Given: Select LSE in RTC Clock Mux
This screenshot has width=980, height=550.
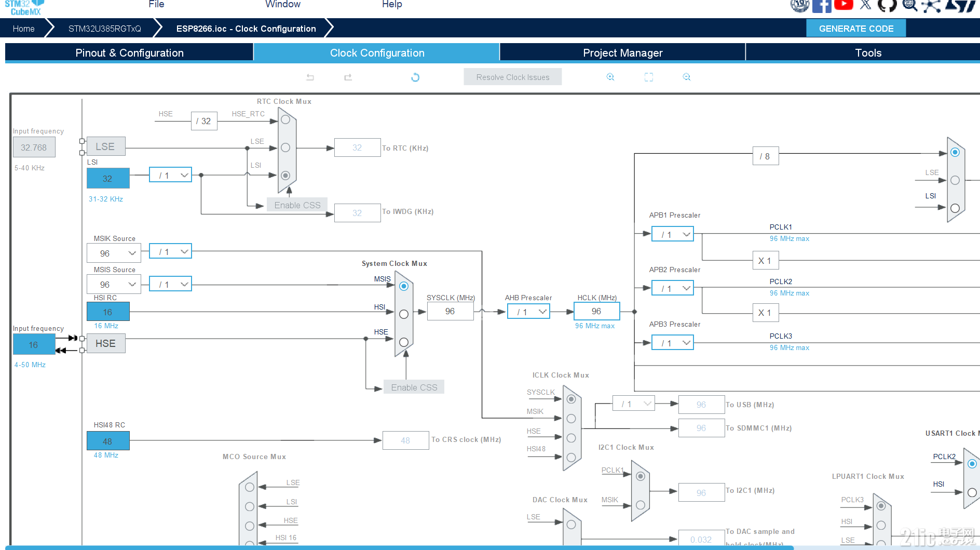Looking at the screenshot, I should 285,147.
